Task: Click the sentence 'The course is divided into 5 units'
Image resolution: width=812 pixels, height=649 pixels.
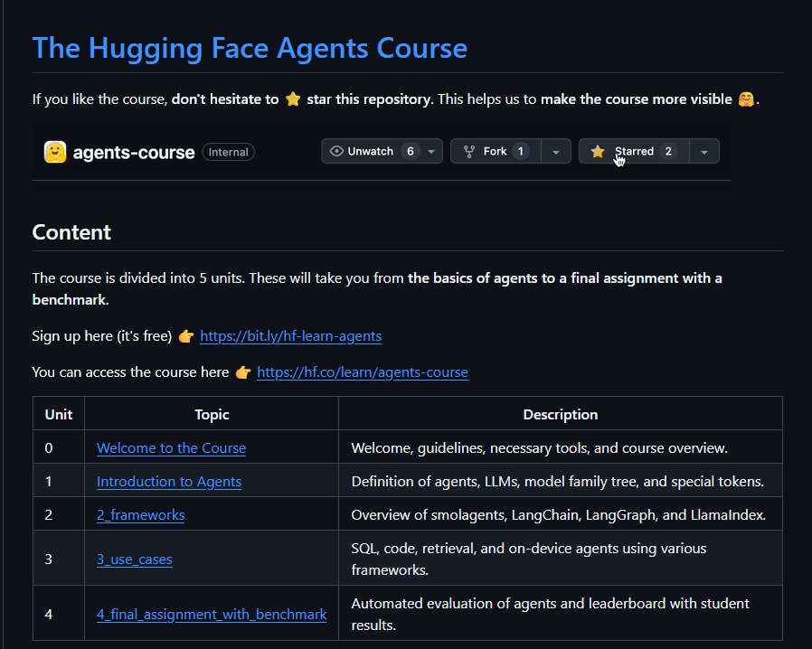Action: coord(138,277)
